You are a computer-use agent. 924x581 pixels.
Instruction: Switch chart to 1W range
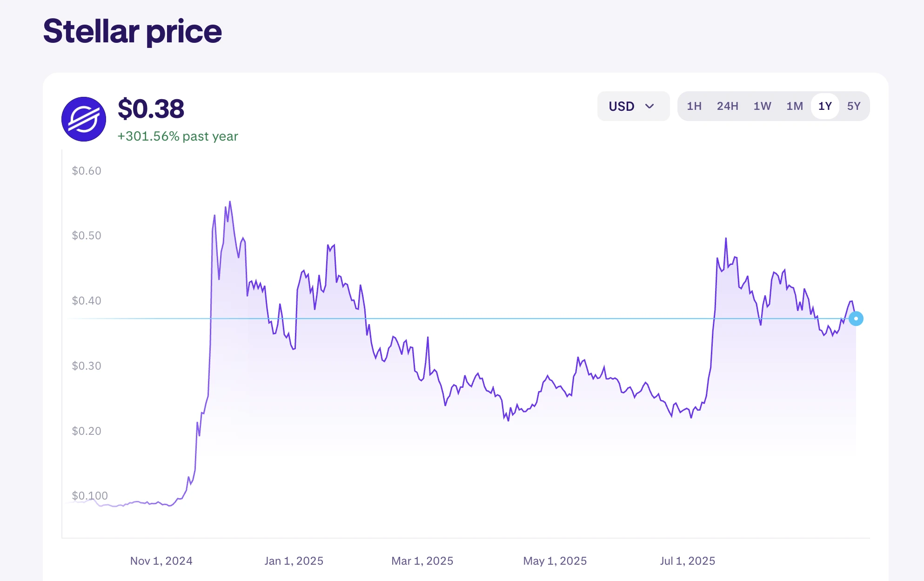click(762, 106)
